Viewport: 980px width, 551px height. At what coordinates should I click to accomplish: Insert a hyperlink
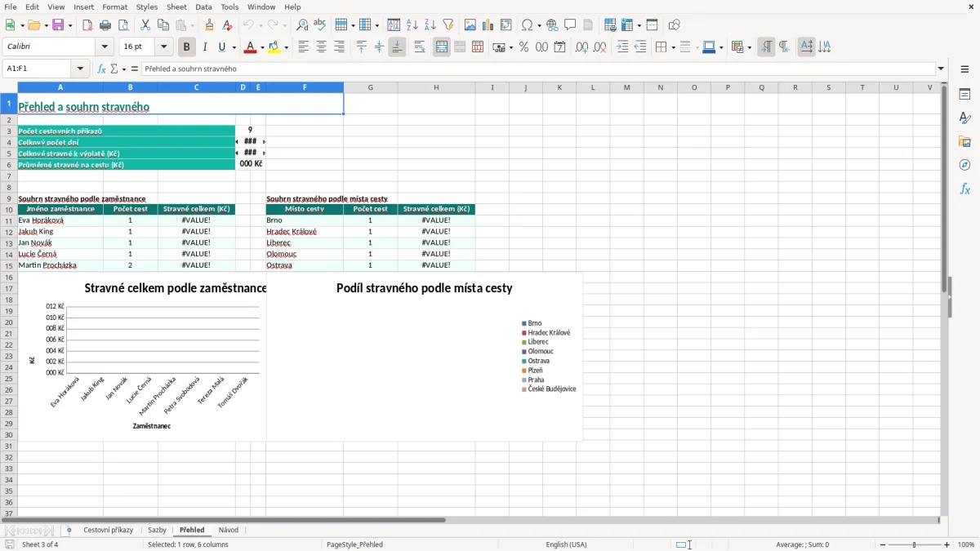point(553,25)
